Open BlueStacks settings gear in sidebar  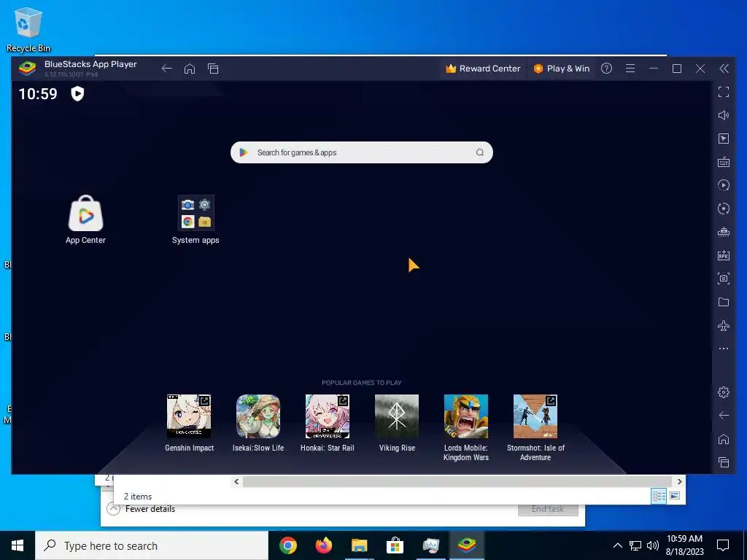(x=724, y=392)
